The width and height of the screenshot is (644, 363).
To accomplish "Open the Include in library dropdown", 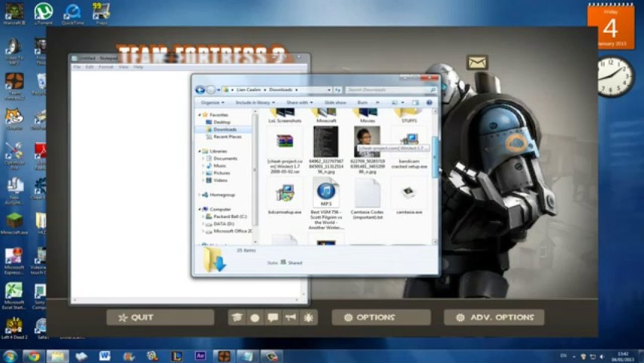I will click(x=255, y=102).
